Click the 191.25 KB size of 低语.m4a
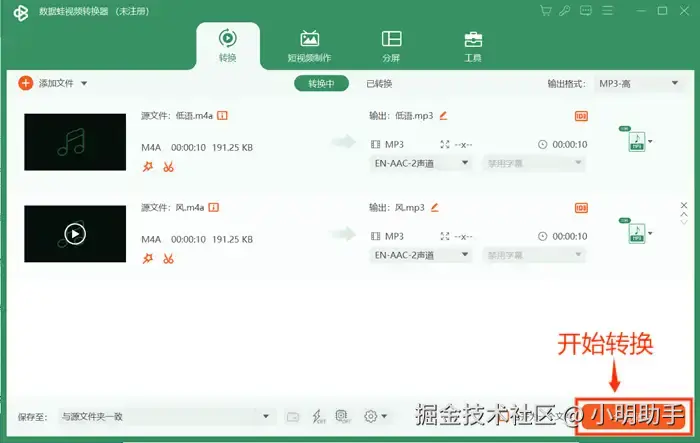 tap(232, 147)
